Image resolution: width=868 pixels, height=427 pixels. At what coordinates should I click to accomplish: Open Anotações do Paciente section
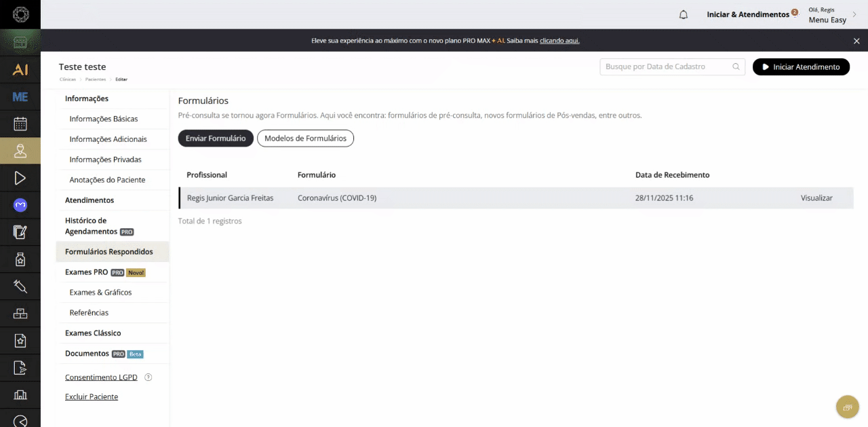point(107,180)
